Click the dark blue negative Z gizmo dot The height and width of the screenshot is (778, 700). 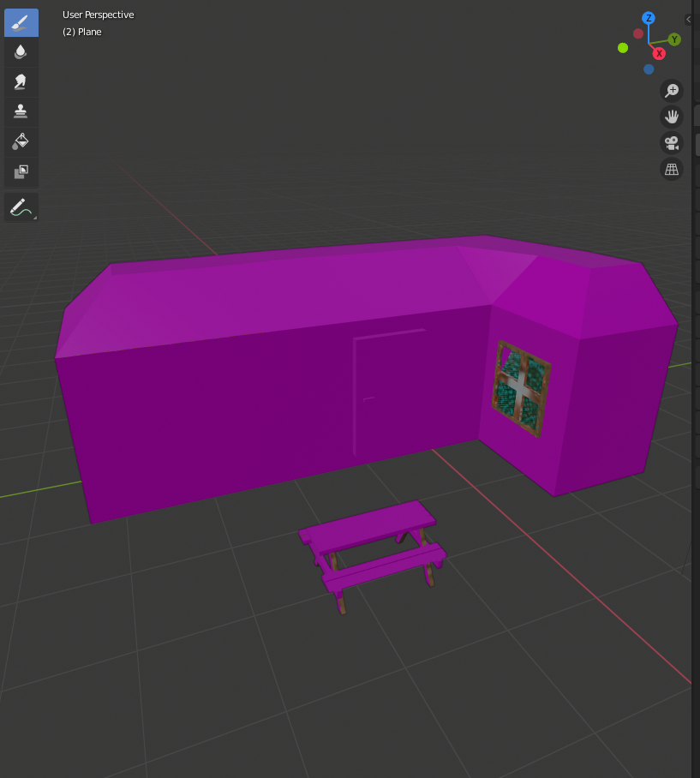[649, 69]
